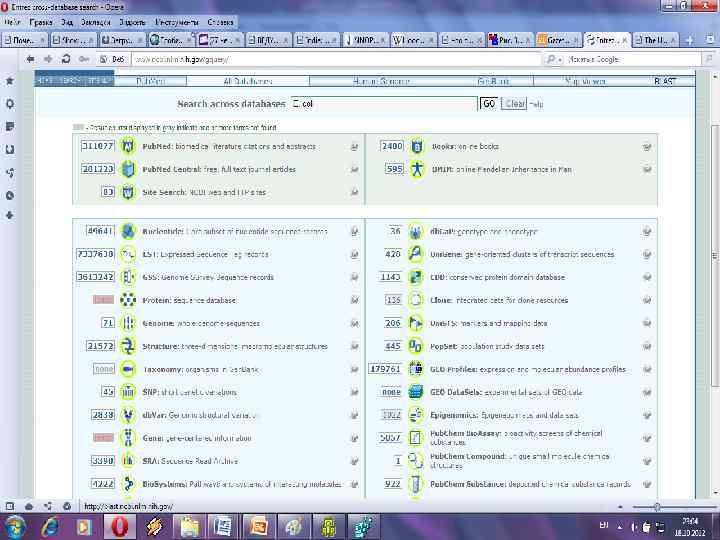The image size is (720, 540).
Task: Open the Human Genome navigation tab
Action: [381, 81]
